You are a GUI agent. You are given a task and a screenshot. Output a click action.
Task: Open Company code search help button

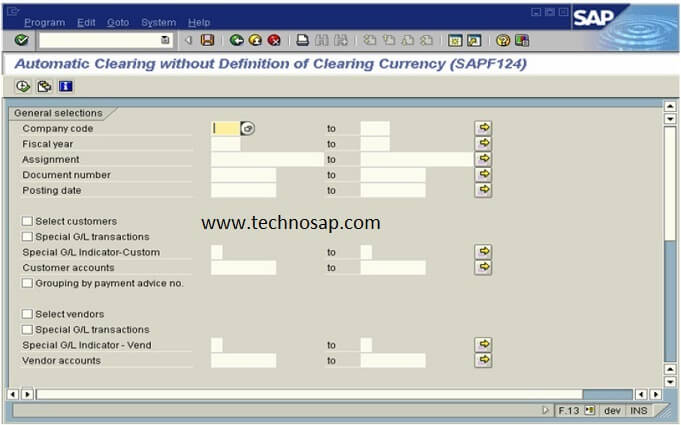pos(248,128)
